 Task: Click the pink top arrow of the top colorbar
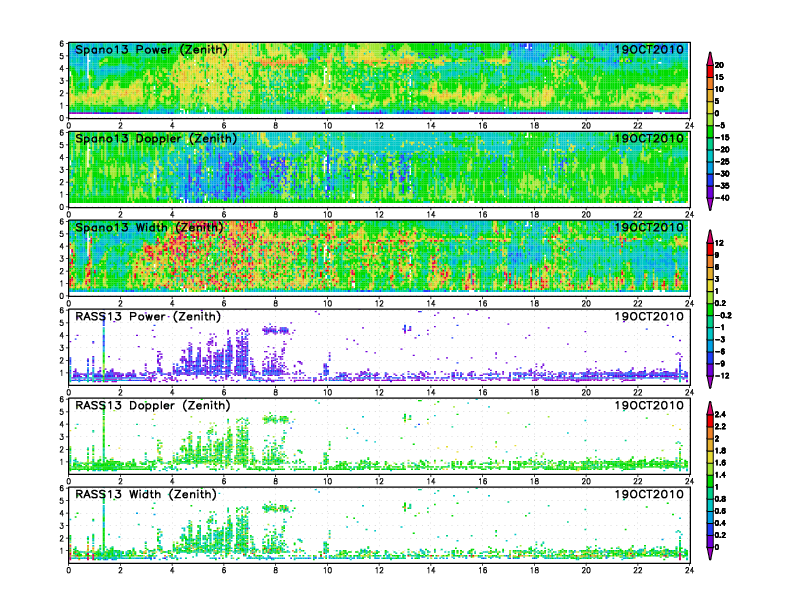pos(710,59)
